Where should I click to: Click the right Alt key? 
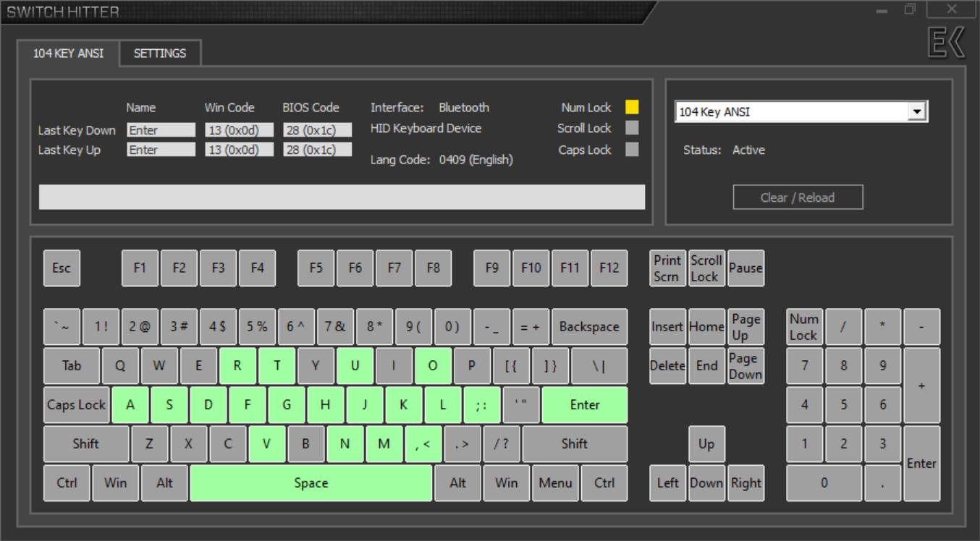[x=457, y=483]
